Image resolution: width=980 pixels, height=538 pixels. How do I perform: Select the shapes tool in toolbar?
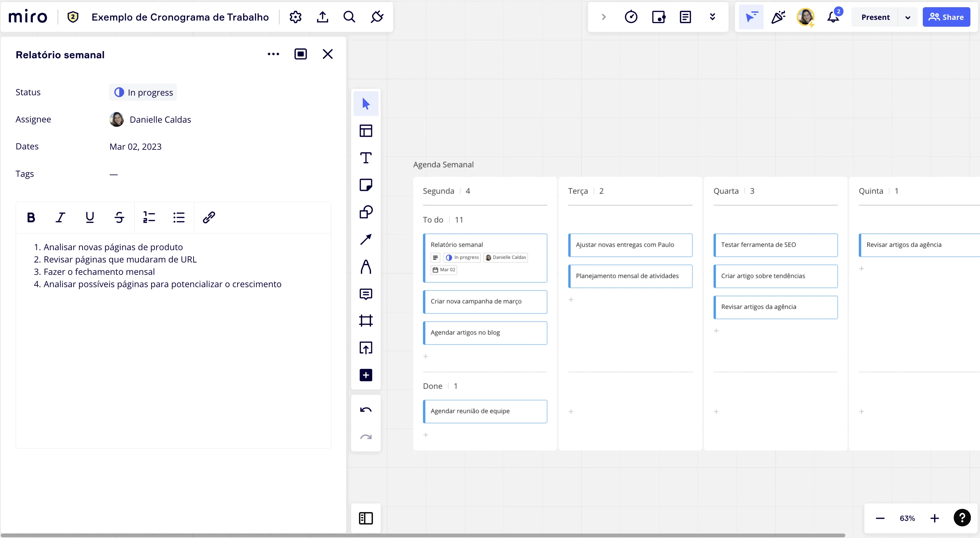(366, 212)
